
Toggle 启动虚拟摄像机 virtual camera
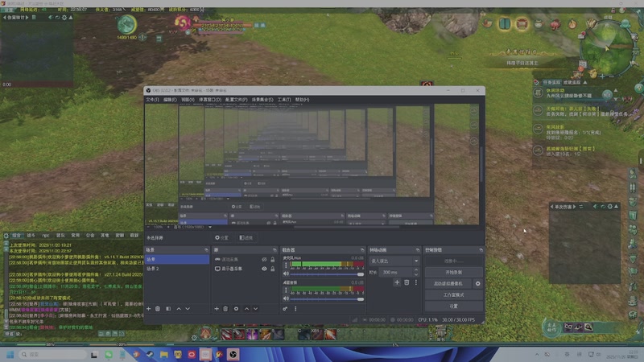pyautogui.click(x=448, y=284)
